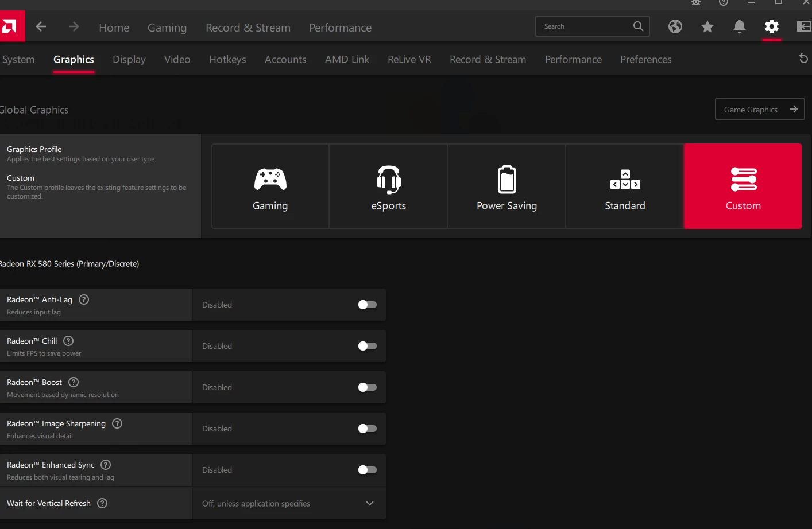This screenshot has width=812, height=529.
Task: Switch to the Accounts tab
Action: 285,59
